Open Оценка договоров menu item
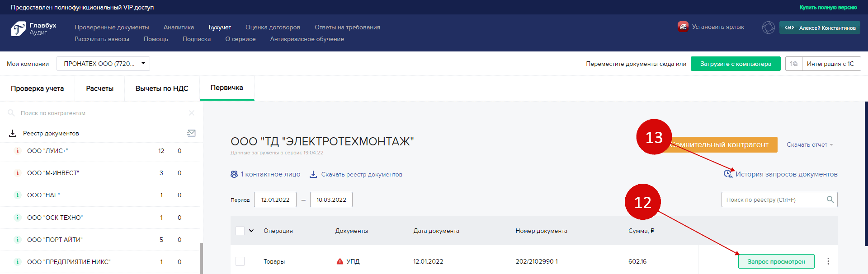868x274 pixels. coord(273,28)
